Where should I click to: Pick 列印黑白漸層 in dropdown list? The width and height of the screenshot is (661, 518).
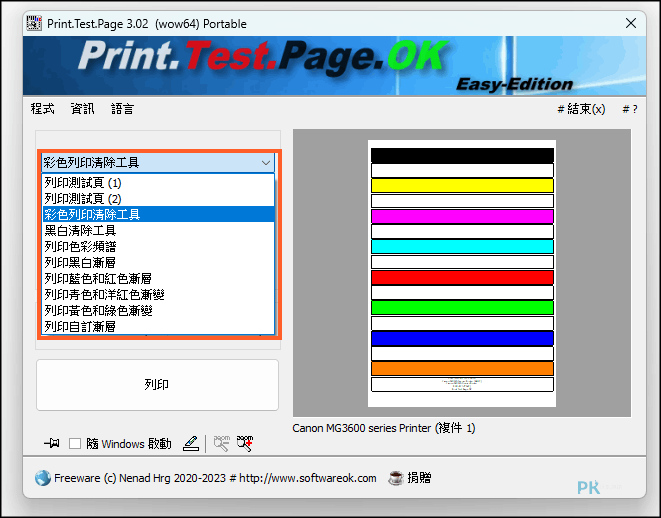click(158, 263)
